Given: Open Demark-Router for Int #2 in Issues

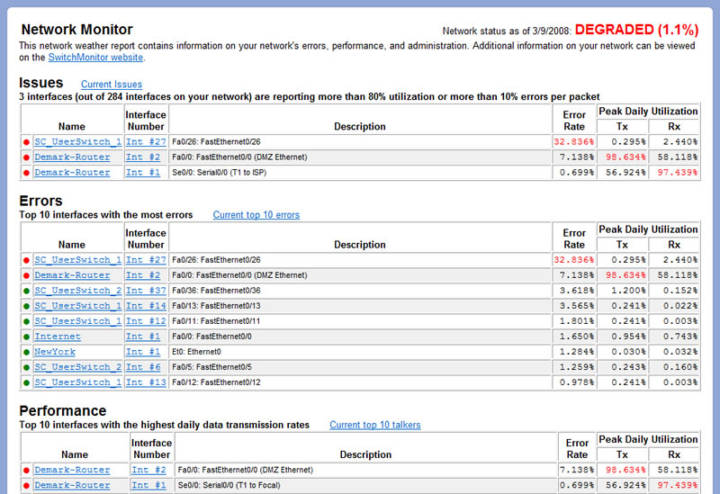Looking at the screenshot, I should point(72,157).
